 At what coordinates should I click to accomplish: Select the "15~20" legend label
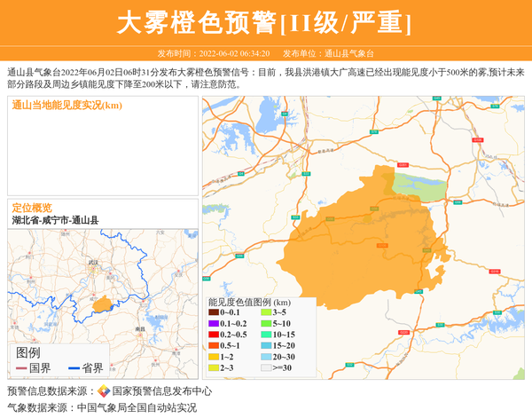point(284,346)
